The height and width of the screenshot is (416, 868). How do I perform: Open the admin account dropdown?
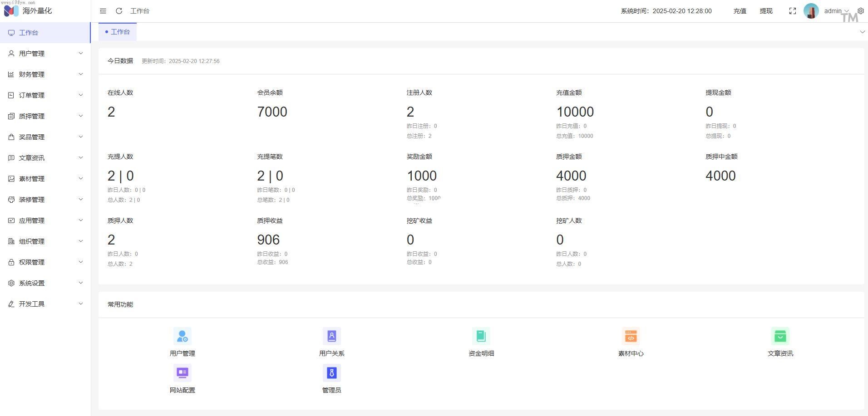coord(836,11)
